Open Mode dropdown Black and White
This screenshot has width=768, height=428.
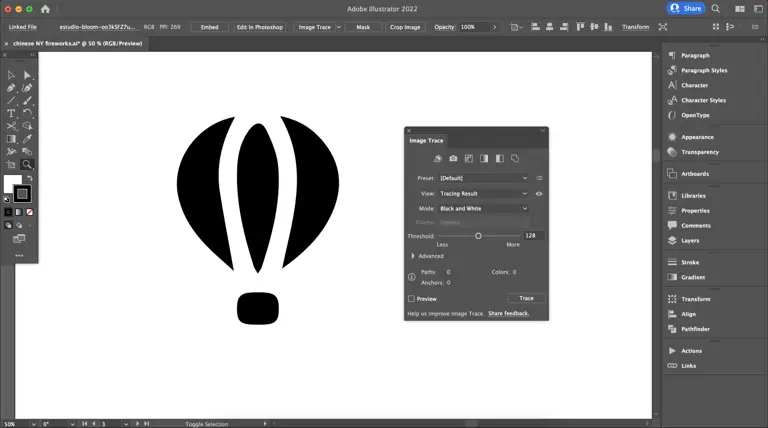[x=483, y=209]
